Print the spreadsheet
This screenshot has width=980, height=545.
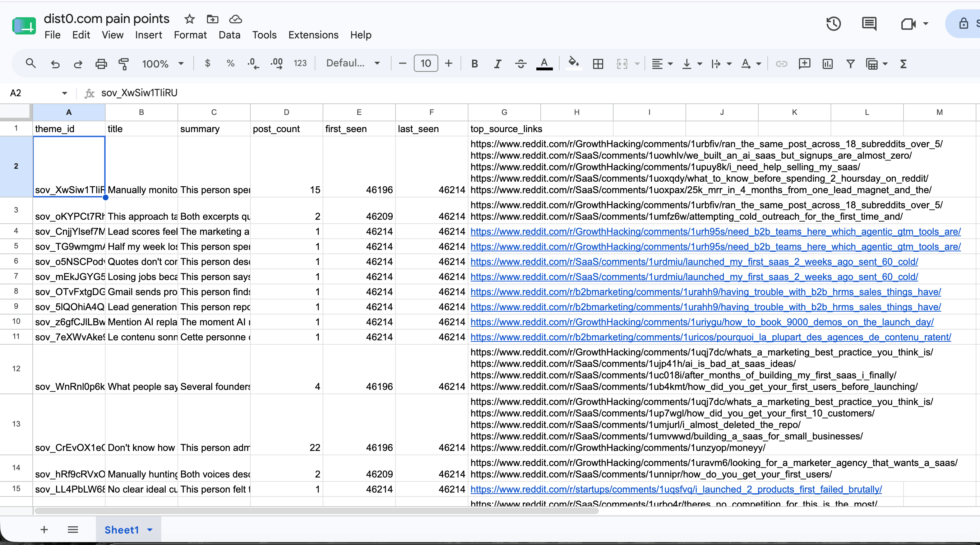(101, 64)
